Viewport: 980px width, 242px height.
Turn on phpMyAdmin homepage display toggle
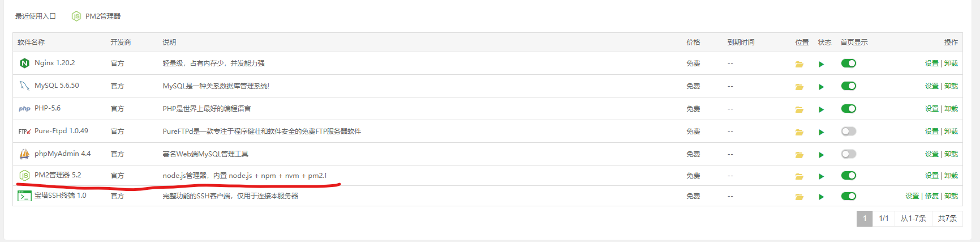[848, 154]
